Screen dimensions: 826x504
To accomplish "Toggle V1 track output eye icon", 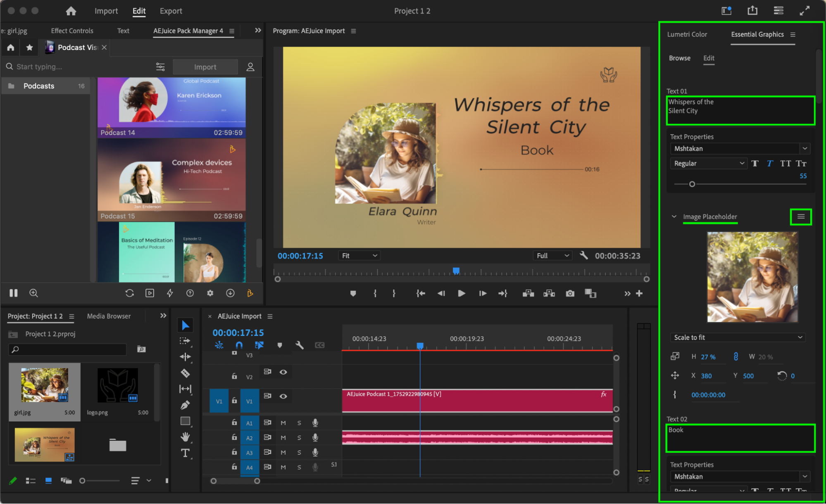I will coord(283,396).
